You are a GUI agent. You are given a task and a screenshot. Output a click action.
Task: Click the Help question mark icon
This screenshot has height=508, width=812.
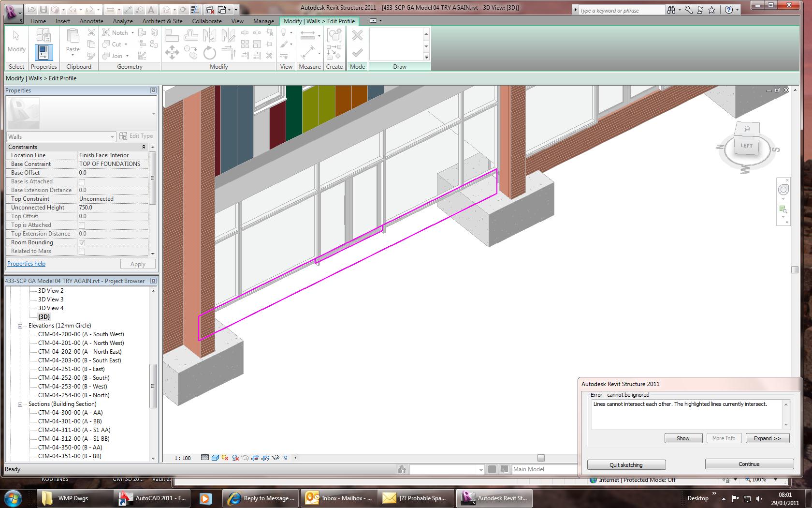point(729,10)
